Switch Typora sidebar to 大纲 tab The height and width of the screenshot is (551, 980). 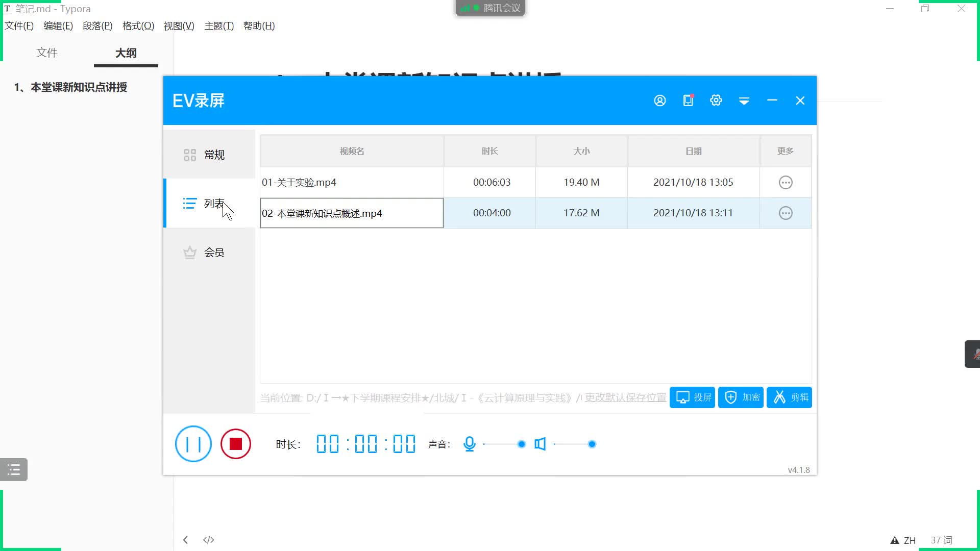pos(126,53)
